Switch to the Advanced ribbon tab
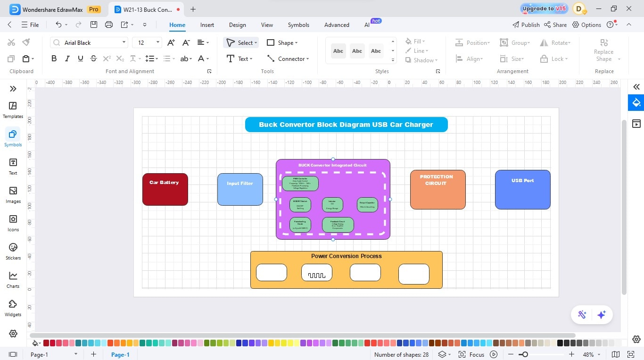The height and width of the screenshot is (360, 644). pos(337,25)
